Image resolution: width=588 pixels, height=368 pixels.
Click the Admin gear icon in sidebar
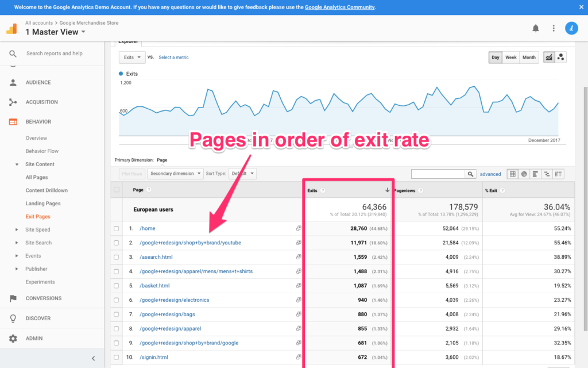[13, 339]
